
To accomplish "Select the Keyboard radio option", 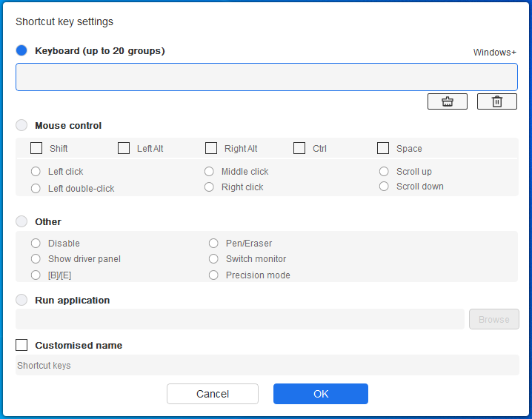I will pyautogui.click(x=21, y=50).
